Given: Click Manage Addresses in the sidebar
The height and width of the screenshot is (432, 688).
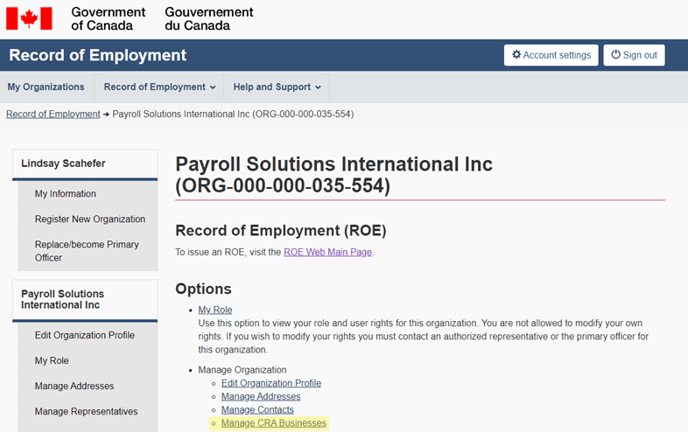Looking at the screenshot, I should (74, 386).
